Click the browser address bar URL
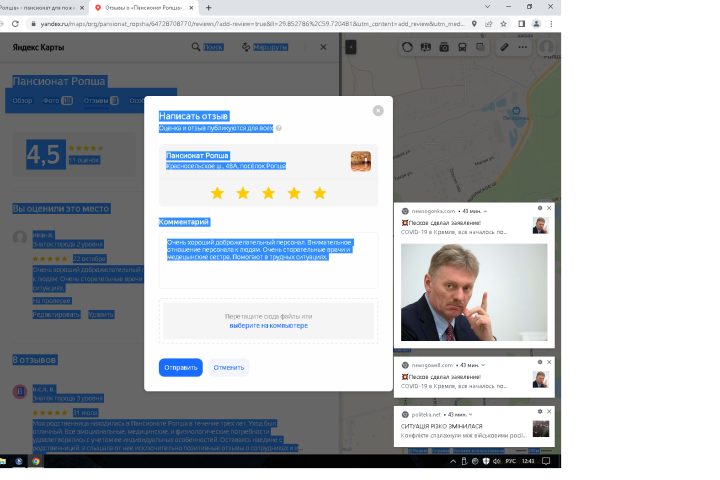Image resolution: width=720 pixels, height=480 pixels. [x=252, y=24]
